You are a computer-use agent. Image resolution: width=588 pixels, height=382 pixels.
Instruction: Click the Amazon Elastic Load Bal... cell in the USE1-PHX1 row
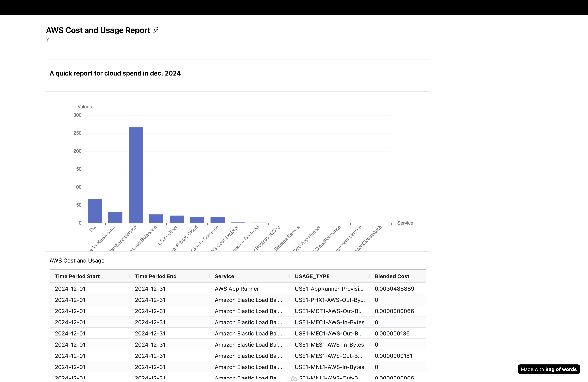click(x=248, y=300)
